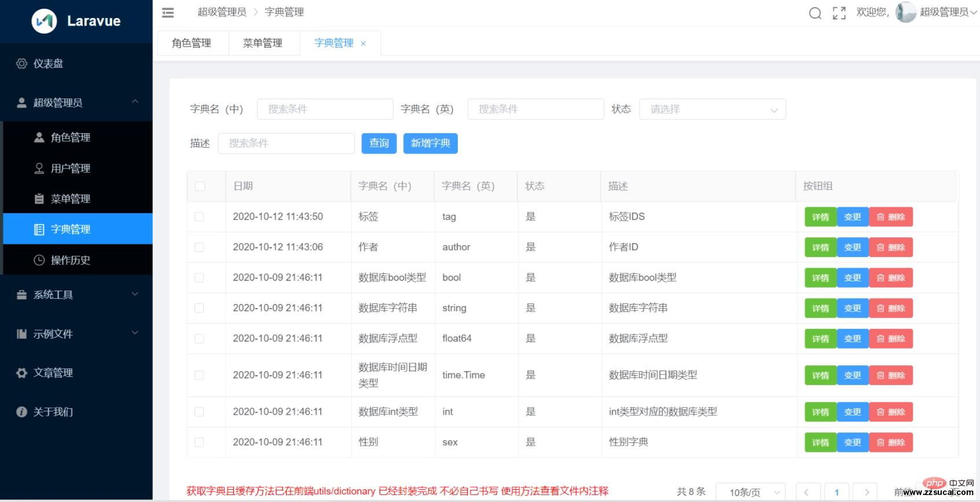Switch to the 菜单管理 tab
The height and width of the screenshot is (502, 980).
click(263, 43)
